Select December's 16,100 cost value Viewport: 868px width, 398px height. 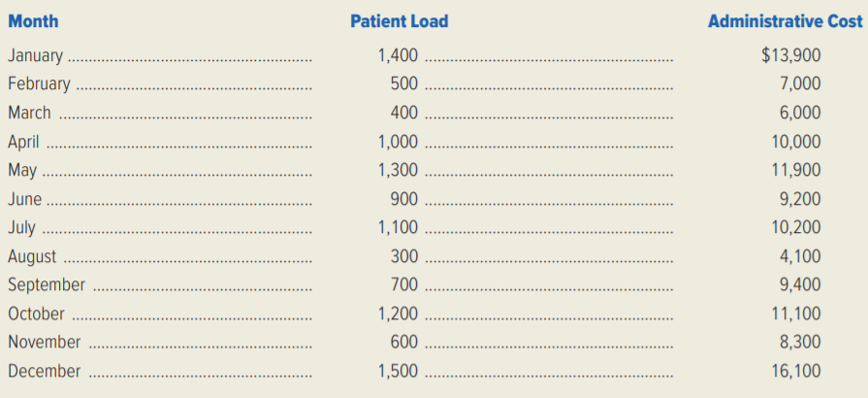[x=796, y=371]
